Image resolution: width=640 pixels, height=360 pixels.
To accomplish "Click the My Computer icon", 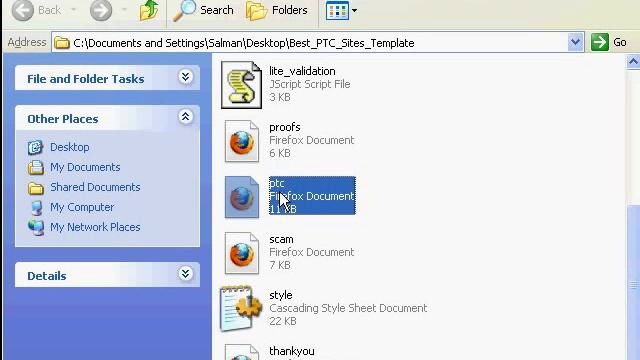I will 36,207.
